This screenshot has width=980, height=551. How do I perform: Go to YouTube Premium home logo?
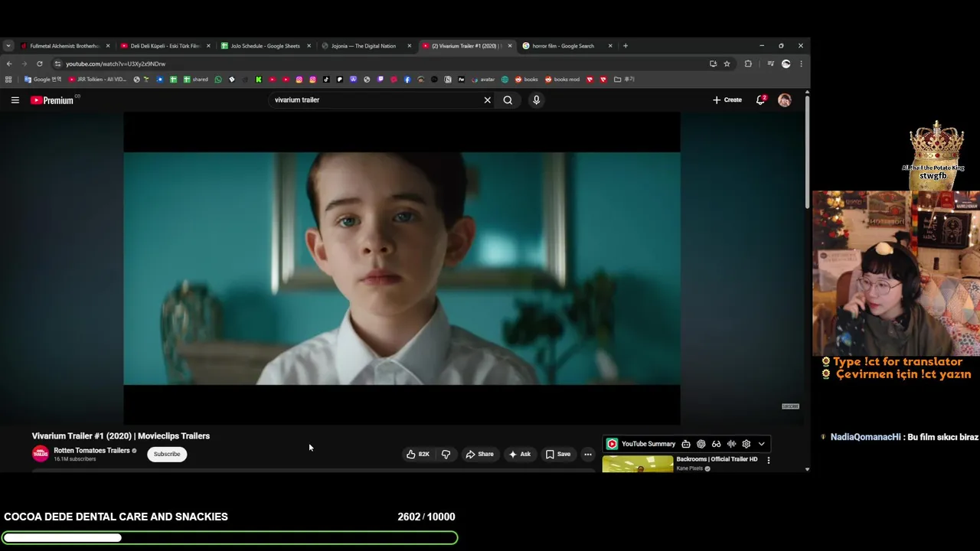coord(52,100)
